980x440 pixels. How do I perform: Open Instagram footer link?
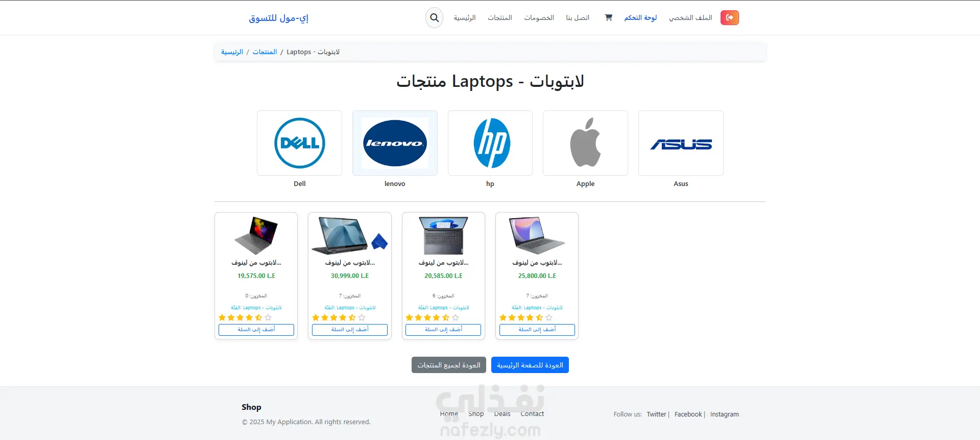724,414
